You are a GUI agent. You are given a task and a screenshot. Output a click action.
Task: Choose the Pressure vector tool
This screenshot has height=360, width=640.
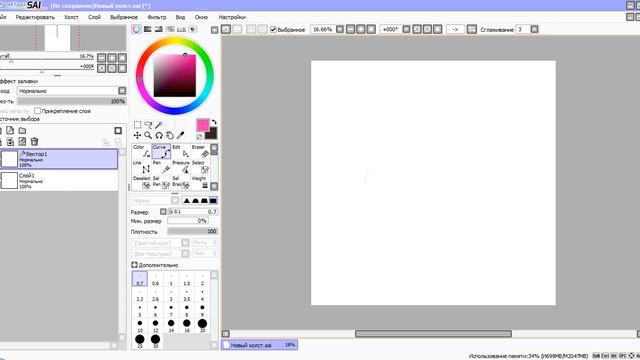[x=181, y=167]
